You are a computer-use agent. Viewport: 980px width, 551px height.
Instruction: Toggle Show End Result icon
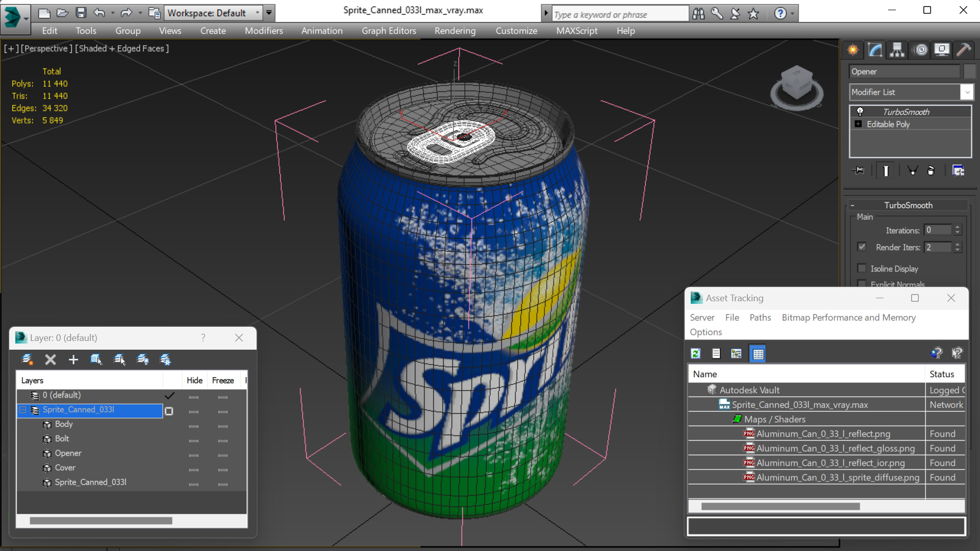click(886, 171)
